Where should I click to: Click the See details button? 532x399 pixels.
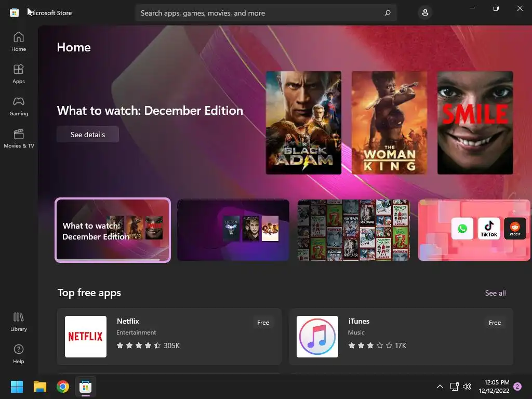pyautogui.click(x=88, y=135)
